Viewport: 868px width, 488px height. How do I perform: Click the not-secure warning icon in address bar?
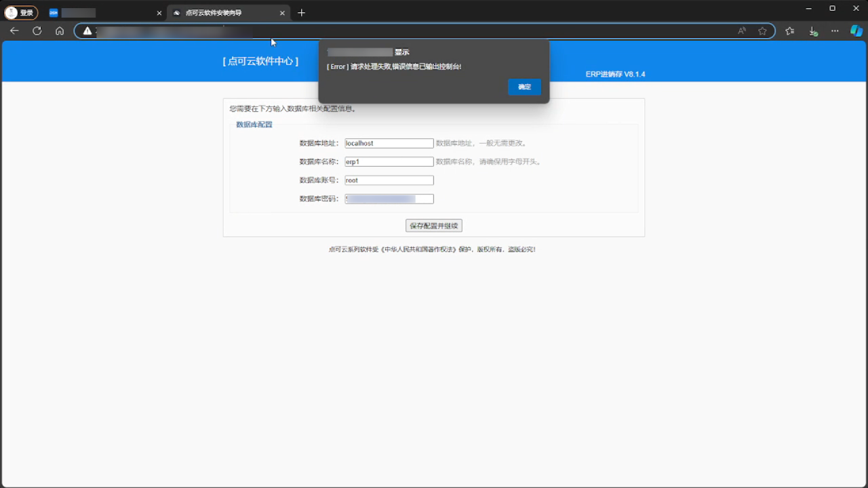pyautogui.click(x=87, y=31)
